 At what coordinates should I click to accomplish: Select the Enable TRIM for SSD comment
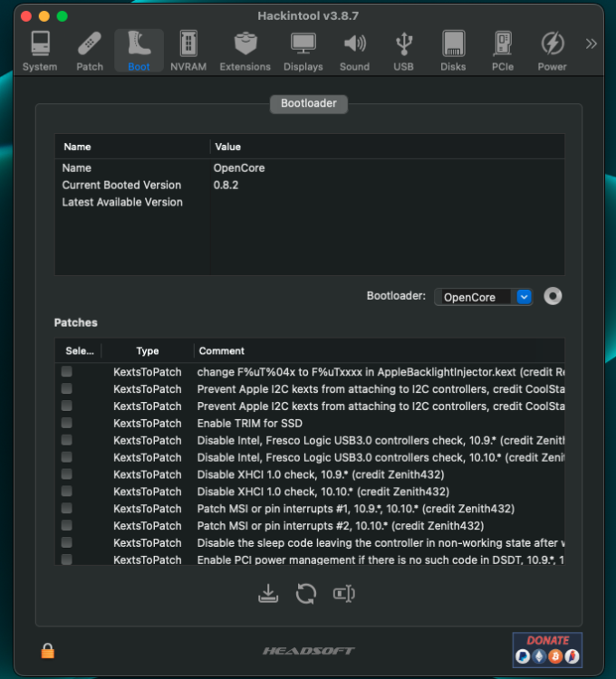coord(249,423)
